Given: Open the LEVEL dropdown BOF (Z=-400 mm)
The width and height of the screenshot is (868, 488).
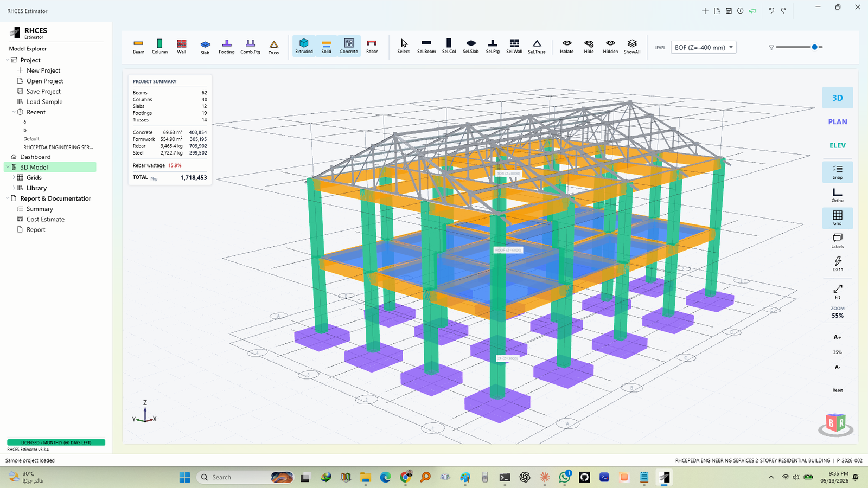Looking at the screenshot, I should (704, 47).
